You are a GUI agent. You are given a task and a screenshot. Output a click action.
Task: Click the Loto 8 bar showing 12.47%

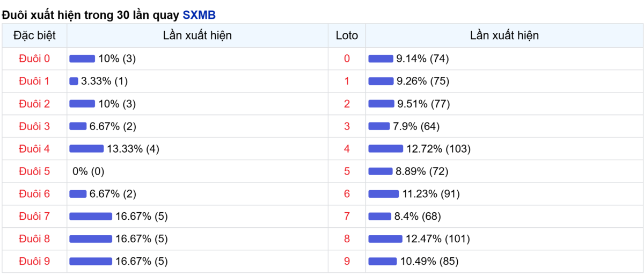tap(385, 239)
